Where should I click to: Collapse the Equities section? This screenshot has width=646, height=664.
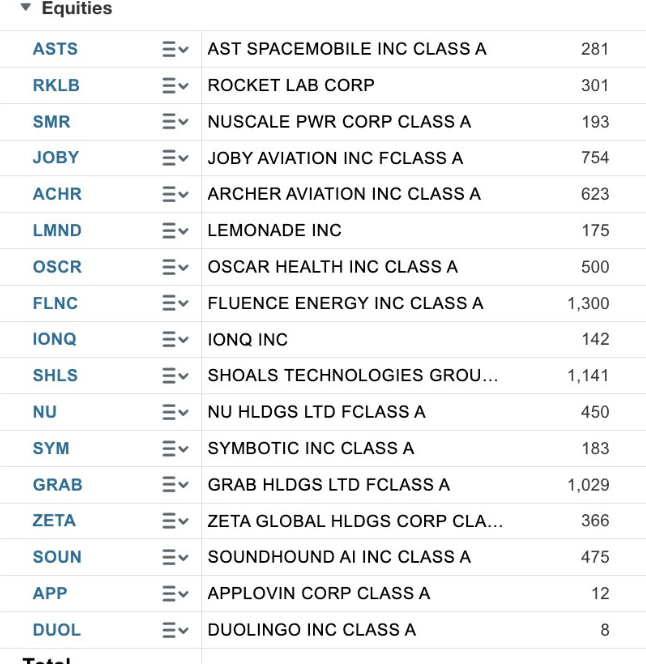[26, 8]
